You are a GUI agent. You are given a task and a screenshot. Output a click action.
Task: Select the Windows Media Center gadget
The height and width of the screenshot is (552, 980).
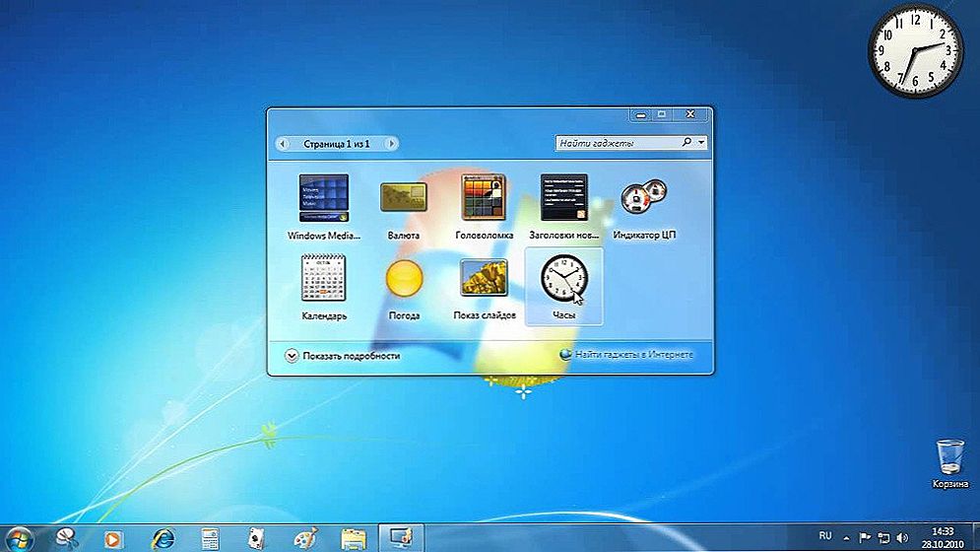(324, 207)
